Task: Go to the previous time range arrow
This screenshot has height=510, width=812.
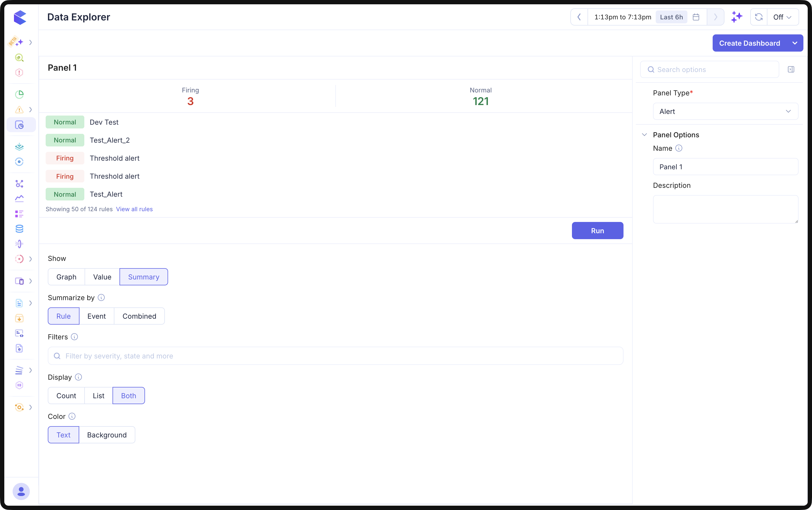Action: 579,17
